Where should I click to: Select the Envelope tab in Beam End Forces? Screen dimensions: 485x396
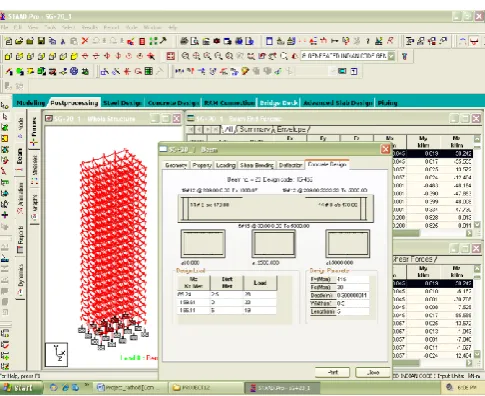coord(291,129)
